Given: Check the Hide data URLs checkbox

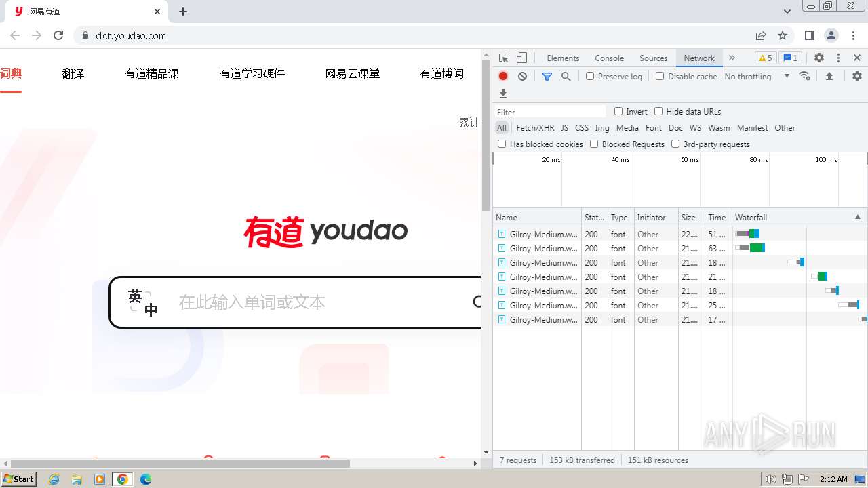Looking at the screenshot, I should pos(658,111).
